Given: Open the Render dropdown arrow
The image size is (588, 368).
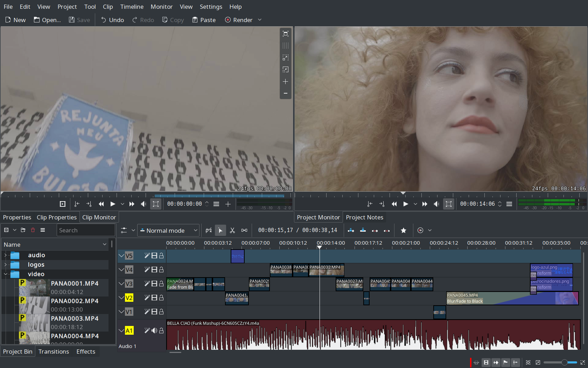Looking at the screenshot, I should 260,20.
